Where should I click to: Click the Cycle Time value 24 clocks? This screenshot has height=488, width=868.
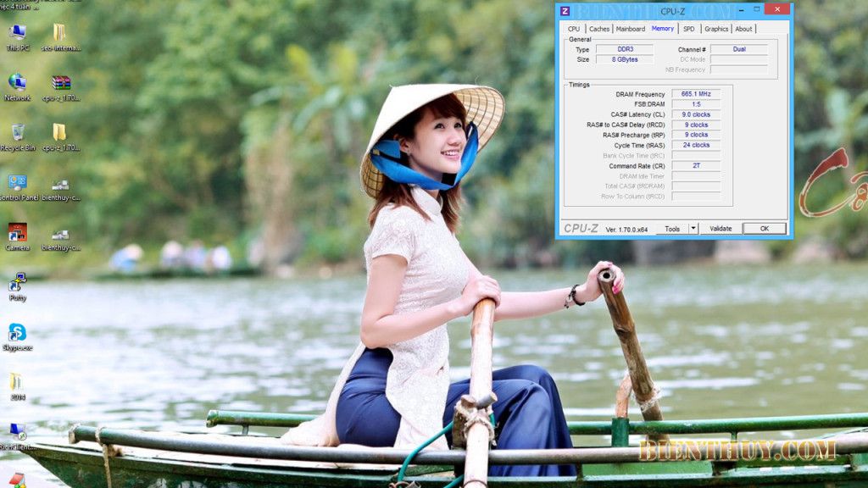(x=696, y=145)
